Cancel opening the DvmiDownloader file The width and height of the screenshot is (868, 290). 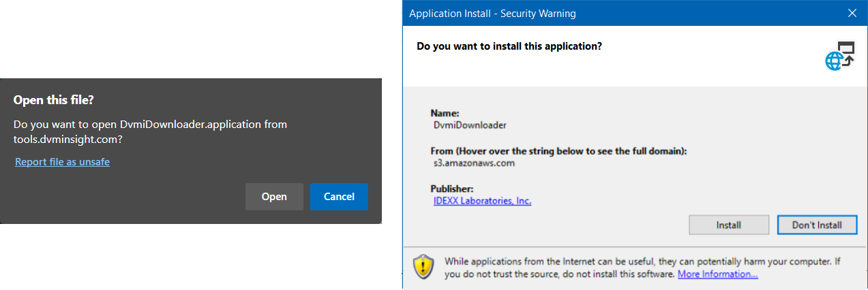pos(339,197)
